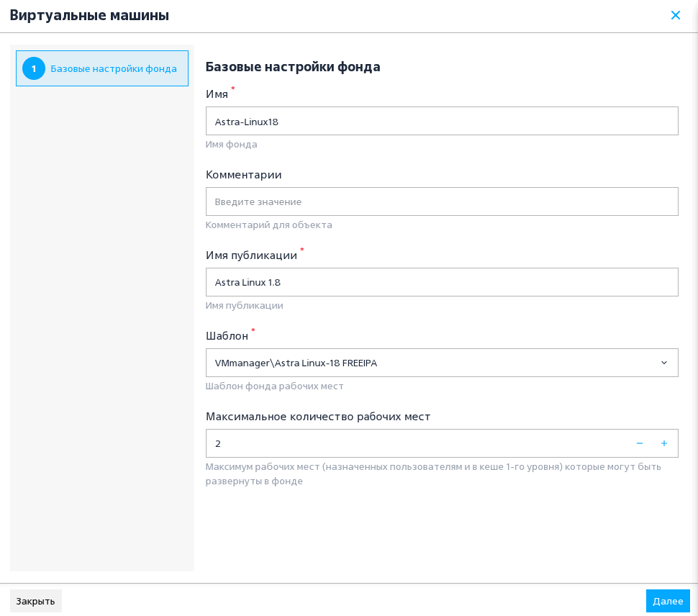This screenshot has height=616, width=698.
Task: Increase maximum workplaces with plus icon
Action: click(663, 443)
